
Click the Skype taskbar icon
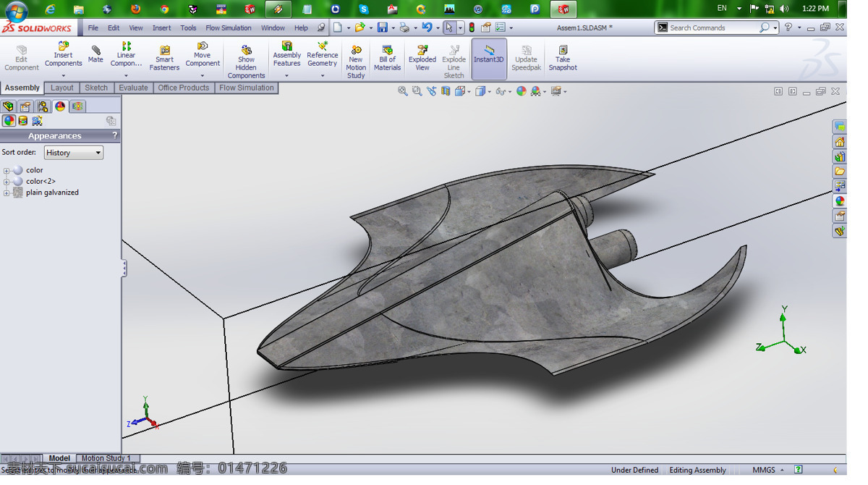(x=363, y=9)
